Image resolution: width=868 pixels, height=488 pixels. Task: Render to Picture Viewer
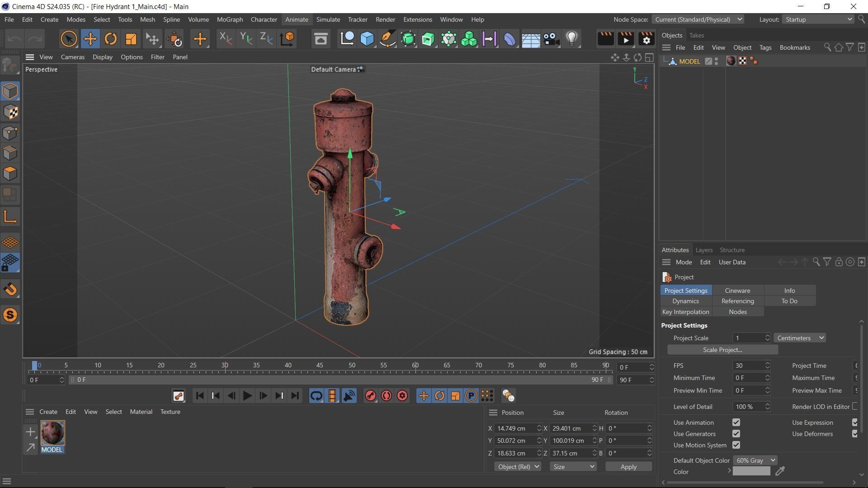[626, 39]
